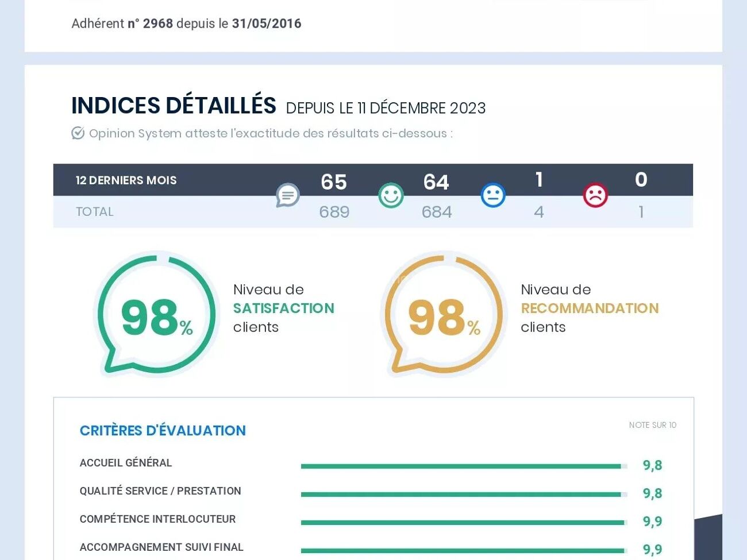747x560 pixels.
Task: Select the 12 DERNIERS MOIS row label
Action: pyautogui.click(x=126, y=180)
